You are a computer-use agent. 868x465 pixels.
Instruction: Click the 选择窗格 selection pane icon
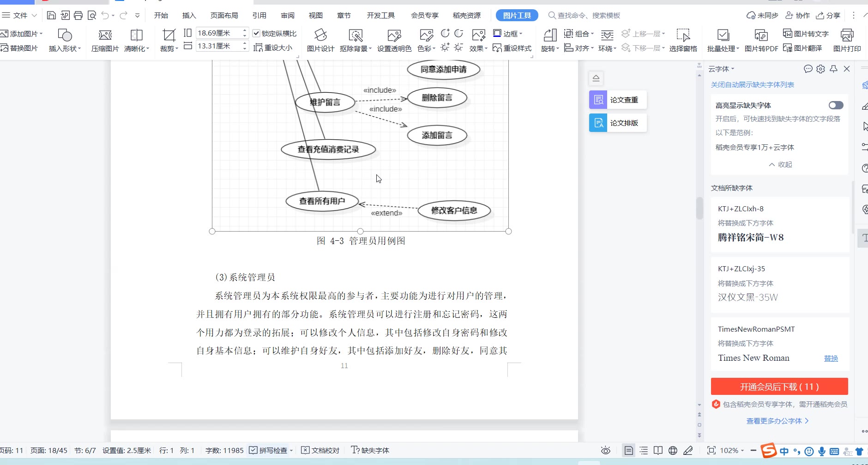click(683, 36)
